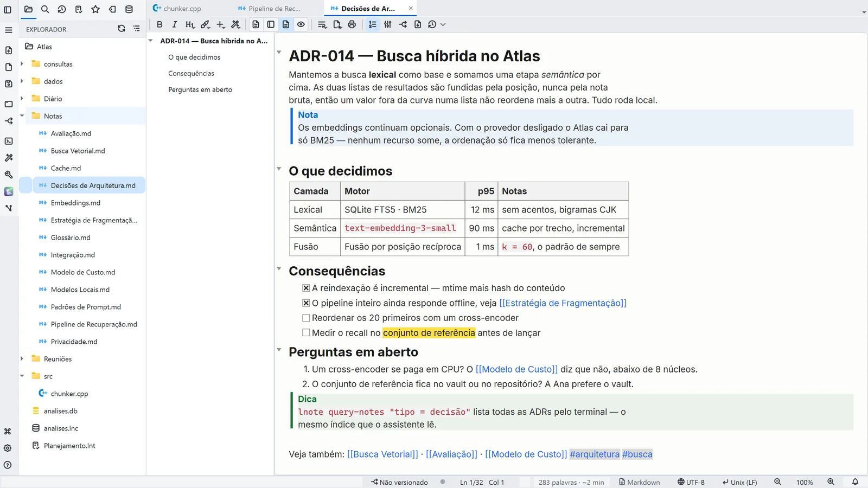The height and width of the screenshot is (488, 868).
Task: Refresh the Explorador file tree
Action: click(x=122, y=29)
